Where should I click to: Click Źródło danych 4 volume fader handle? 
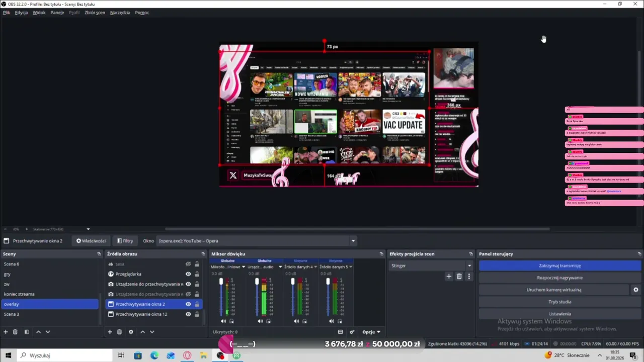pyautogui.click(x=293, y=282)
